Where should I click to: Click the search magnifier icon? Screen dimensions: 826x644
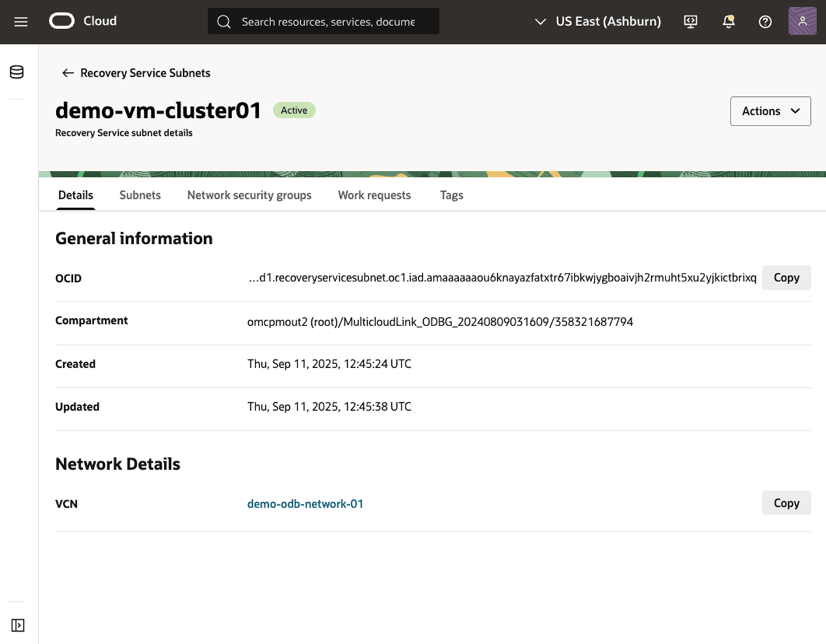click(x=223, y=21)
